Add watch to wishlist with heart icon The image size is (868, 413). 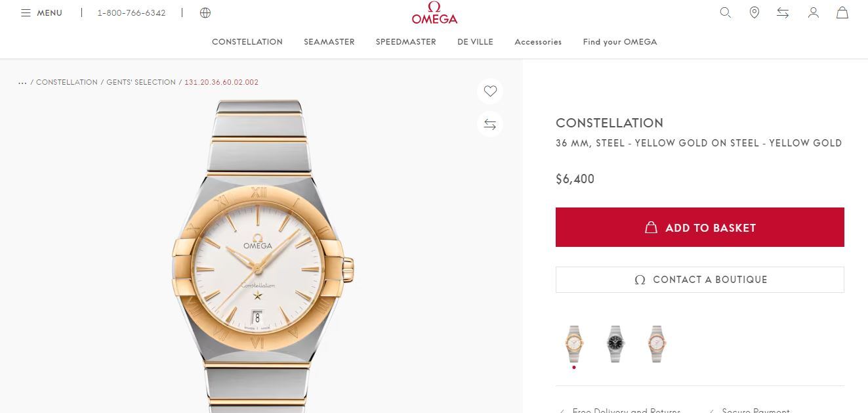point(490,91)
